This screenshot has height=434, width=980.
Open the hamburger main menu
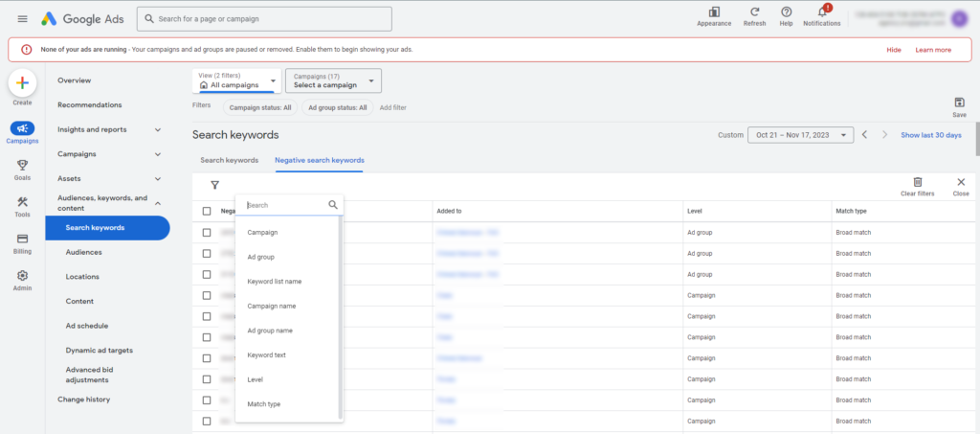pos(23,19)
